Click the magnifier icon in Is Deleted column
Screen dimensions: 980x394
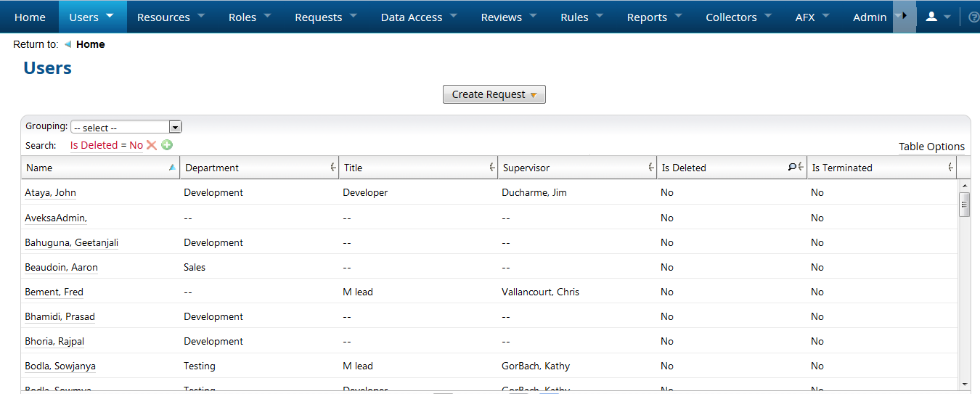pyautogui.click(x=792, y=168)
